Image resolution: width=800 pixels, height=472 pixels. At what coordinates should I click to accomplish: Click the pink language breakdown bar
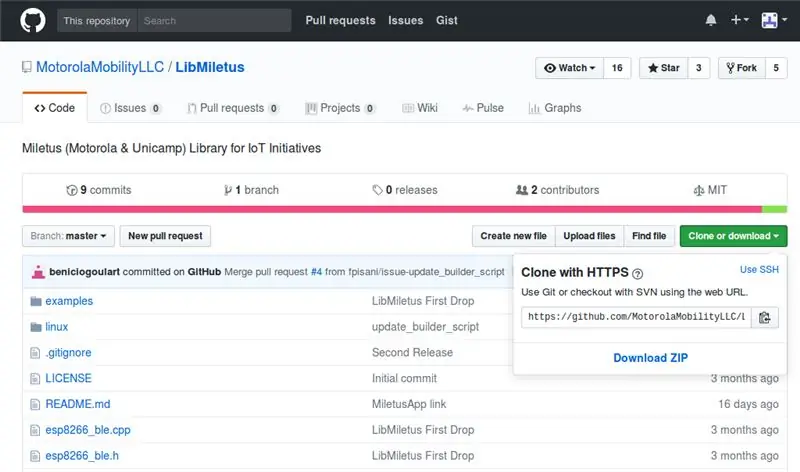tap(392, 209)
